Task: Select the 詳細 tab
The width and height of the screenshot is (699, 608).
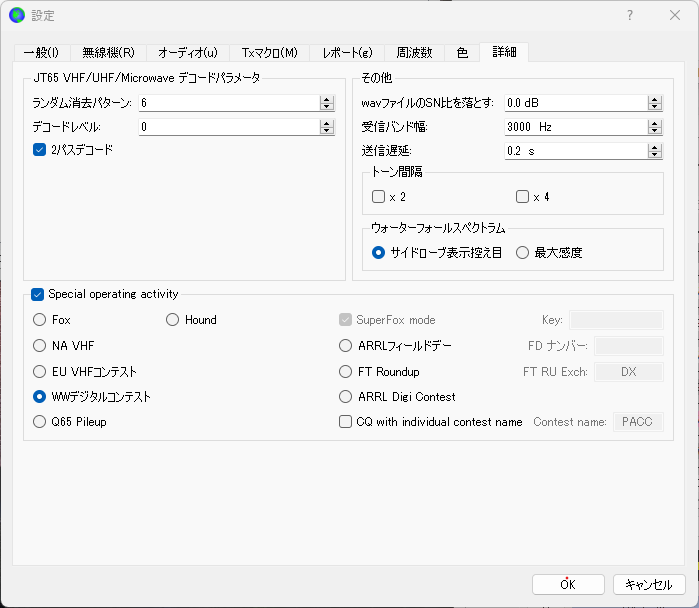Action: pos(504,52)
